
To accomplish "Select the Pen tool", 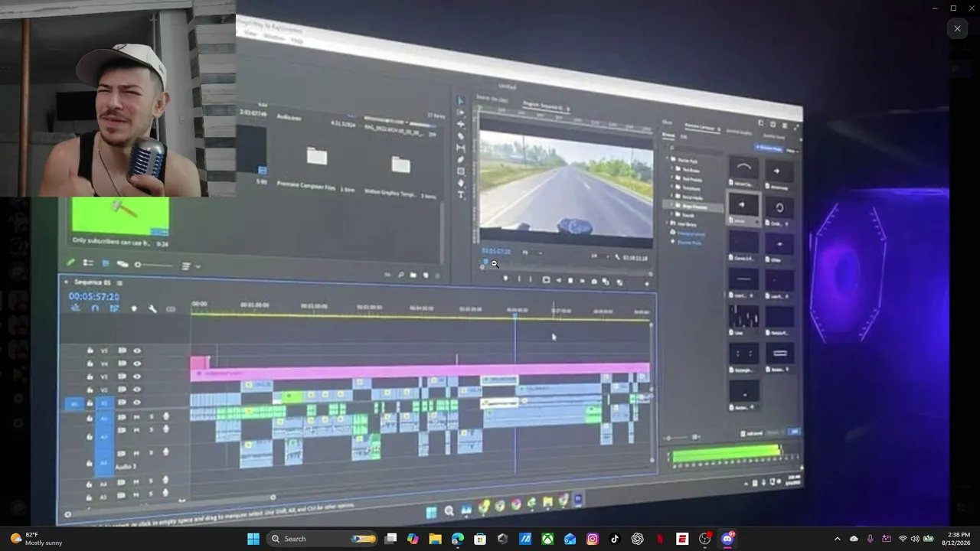I will 461,160.
